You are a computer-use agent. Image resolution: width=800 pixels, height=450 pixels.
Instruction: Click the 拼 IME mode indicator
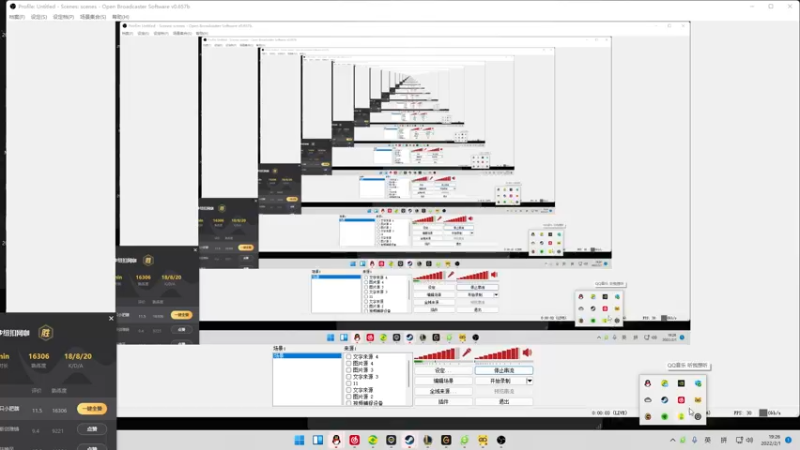[x=723, y=440]
